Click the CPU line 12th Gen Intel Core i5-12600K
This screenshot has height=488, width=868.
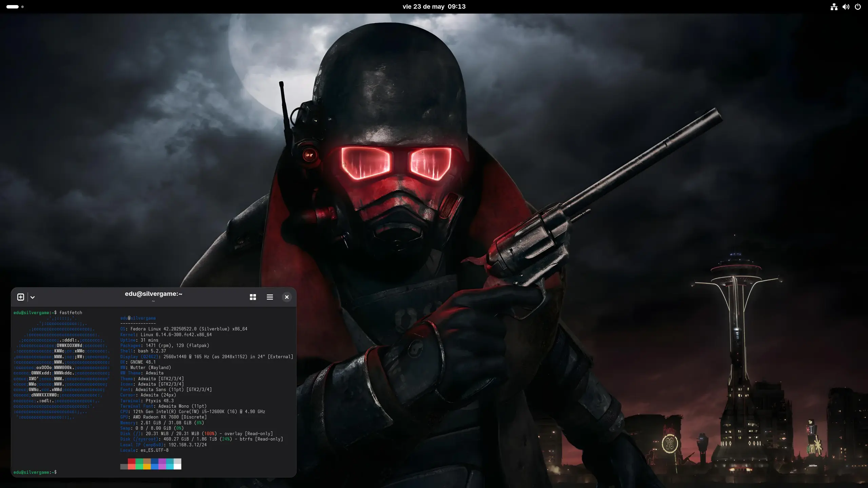click(x=193, y=412)
